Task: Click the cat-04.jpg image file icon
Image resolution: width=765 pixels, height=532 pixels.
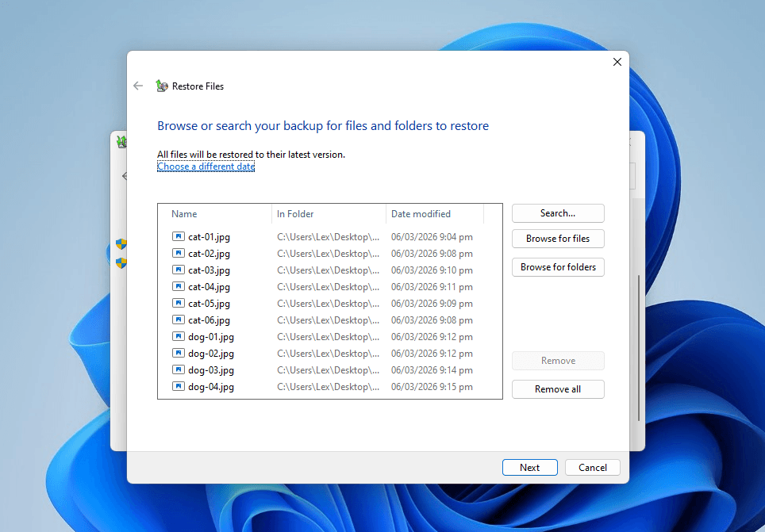Action: [179, 286]
